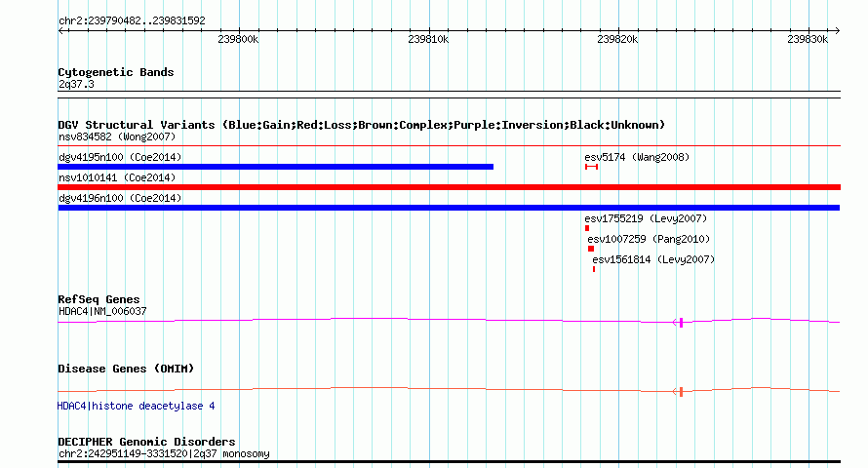Click the thick red nsv1010141 loss bar
Image resolution: width=868 pixels, height=468 pixels.
449,187
